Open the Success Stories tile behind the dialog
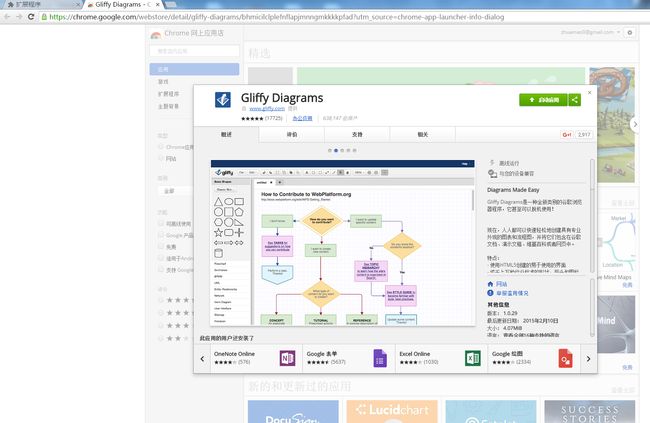 coord(589,411)
